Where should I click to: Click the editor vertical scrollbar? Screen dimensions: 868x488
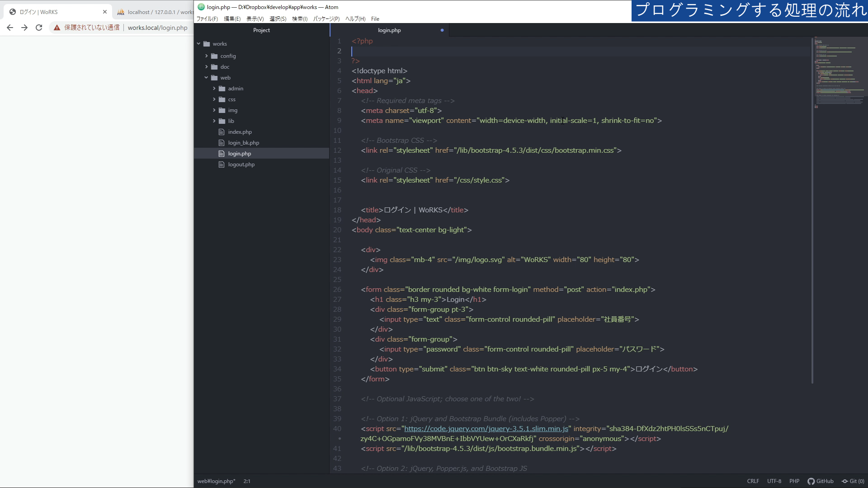coord(812,210)
